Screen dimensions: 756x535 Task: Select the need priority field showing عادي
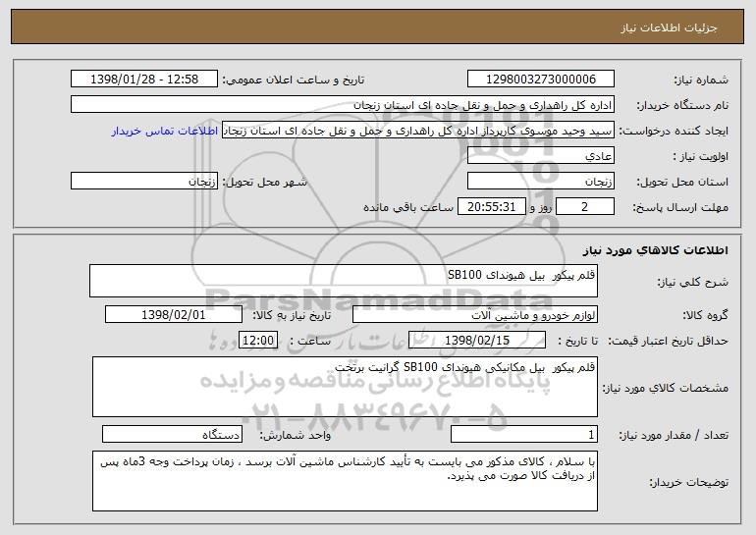pos(540,156)
